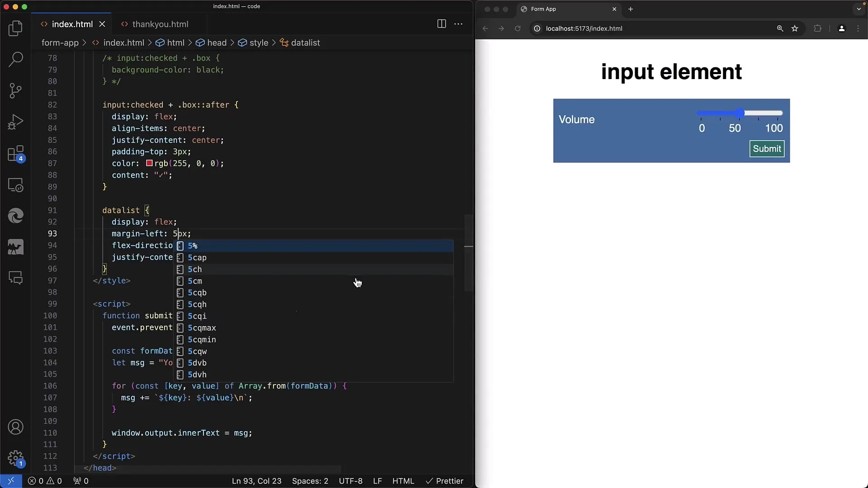The width and height of the screenshot is (868, 488).
Task: Open the more actions ellipsis icon
Action: [x=458, y=24]
